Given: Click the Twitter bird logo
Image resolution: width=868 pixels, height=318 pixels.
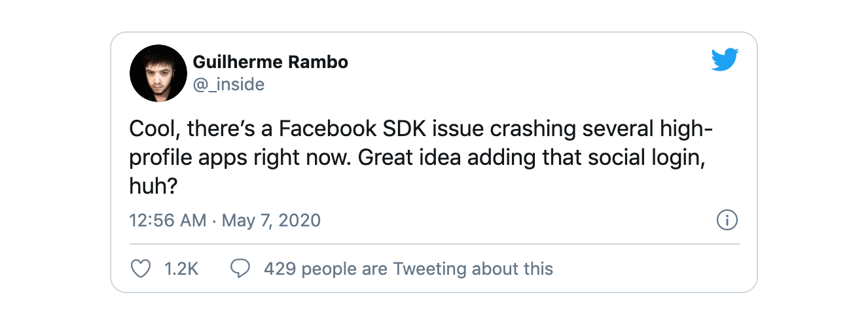Looking at the screenshot, I should point(725,60).
